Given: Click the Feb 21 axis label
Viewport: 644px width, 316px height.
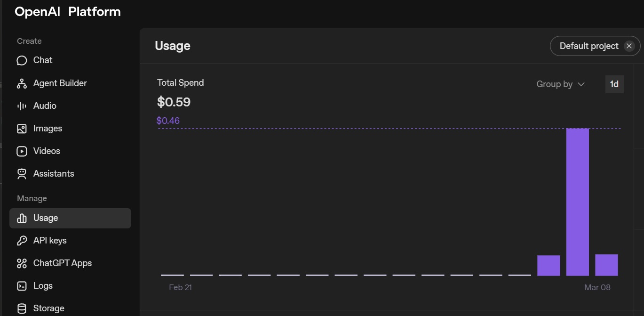Looking at the screenshot, I should click(x=180, y=287).
